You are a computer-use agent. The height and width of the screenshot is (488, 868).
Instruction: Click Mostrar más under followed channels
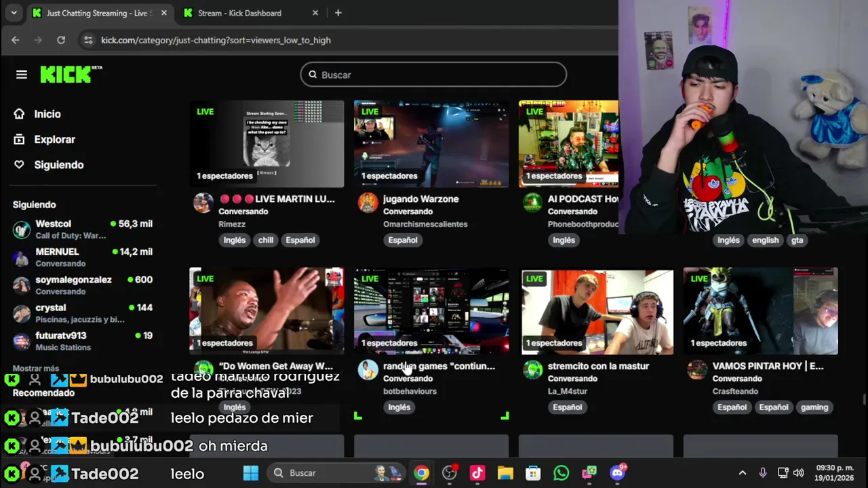(x=36, y=369)
